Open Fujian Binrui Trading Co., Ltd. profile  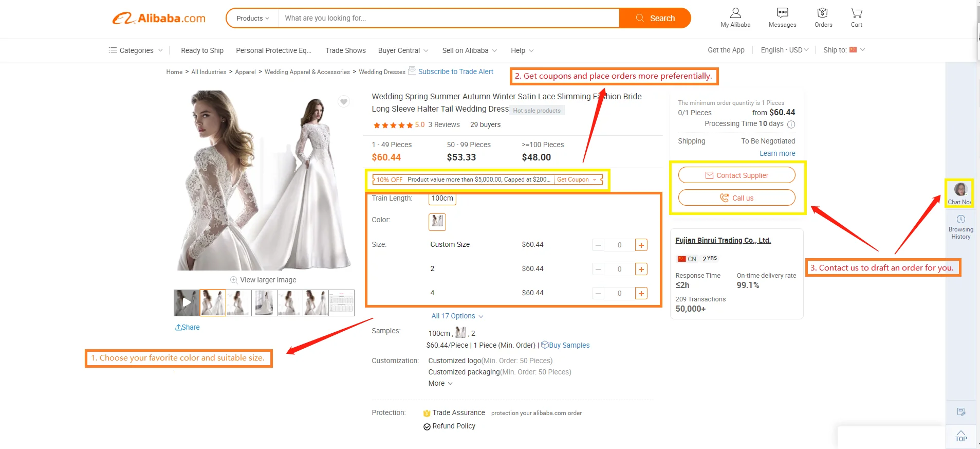click(x=723, y=240)
